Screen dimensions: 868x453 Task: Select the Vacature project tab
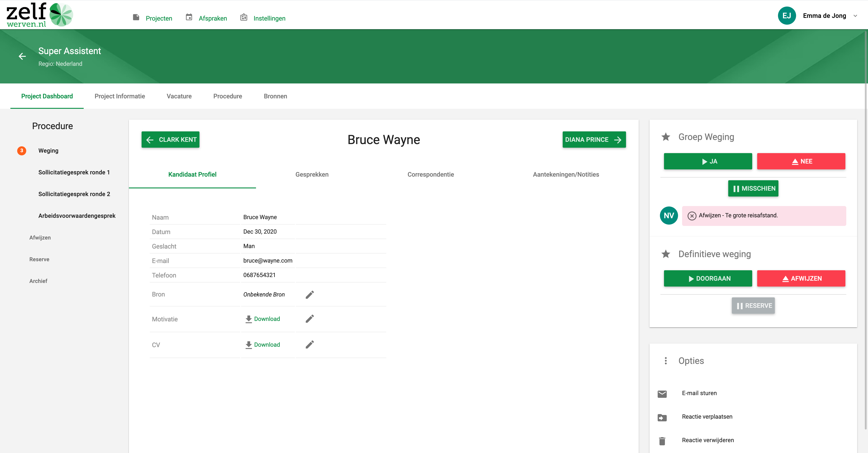[x=179, y=96]
